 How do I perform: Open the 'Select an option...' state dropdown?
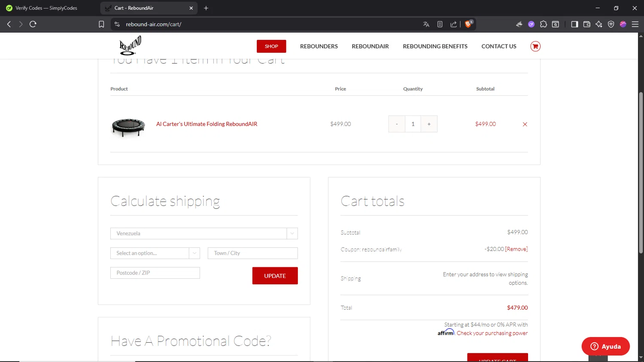click(155, 253)
